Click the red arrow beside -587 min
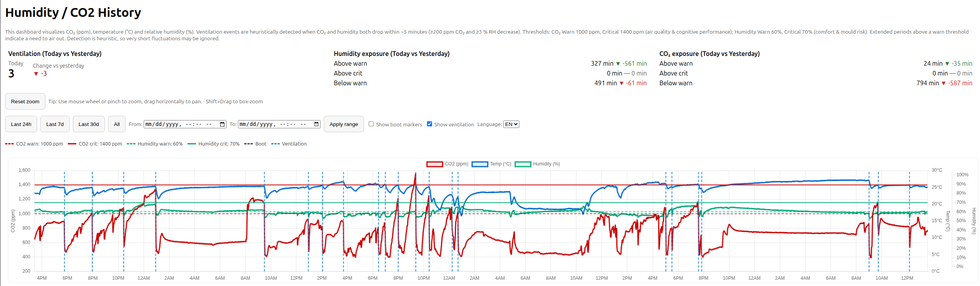The image size is (980, 286). [x=944, y=83]
